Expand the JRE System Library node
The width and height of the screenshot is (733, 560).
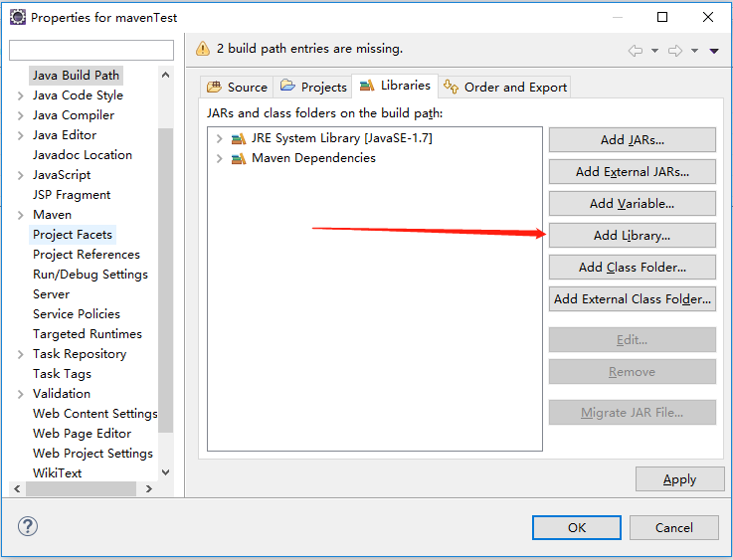tap(219, 139)
